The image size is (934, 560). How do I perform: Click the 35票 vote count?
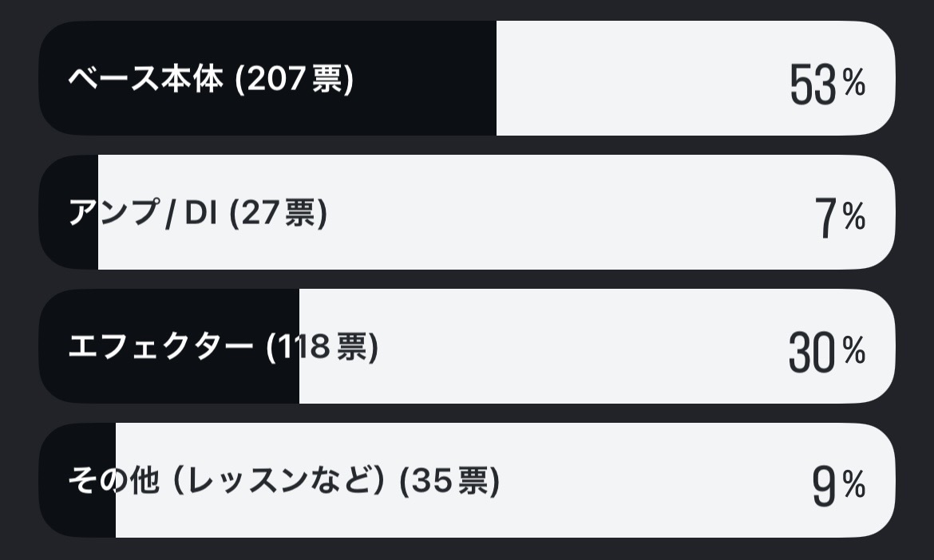(449, 482)
